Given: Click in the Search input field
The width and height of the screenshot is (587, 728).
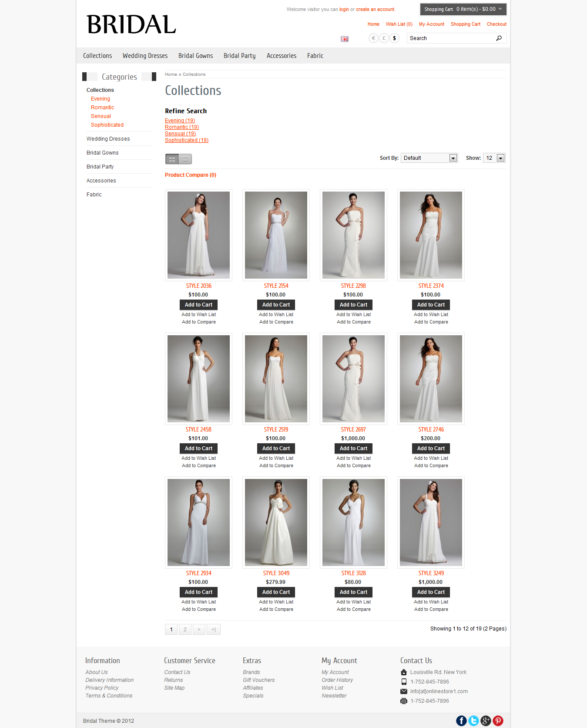Looking at the screenshot, I should click(451, 38).
